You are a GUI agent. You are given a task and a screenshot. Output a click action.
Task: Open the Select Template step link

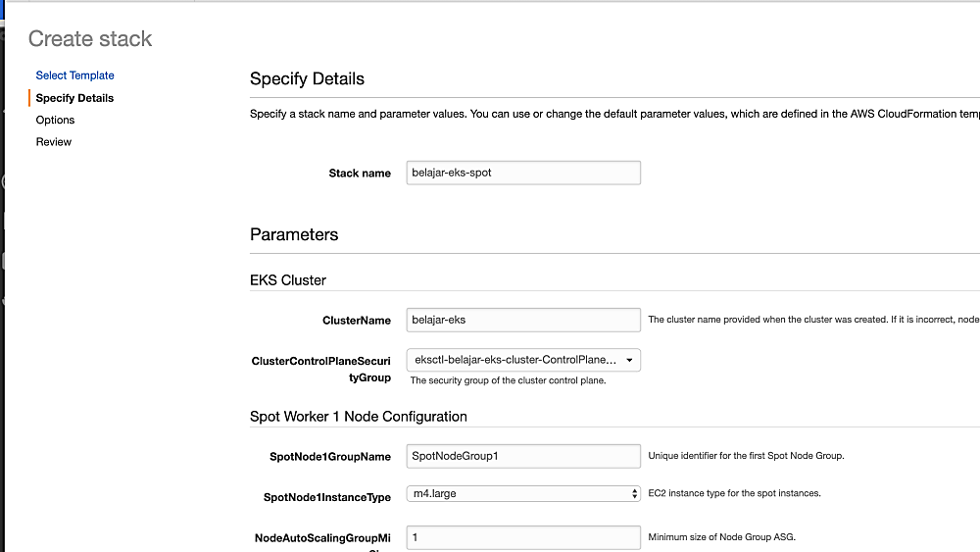click(74, 75)
